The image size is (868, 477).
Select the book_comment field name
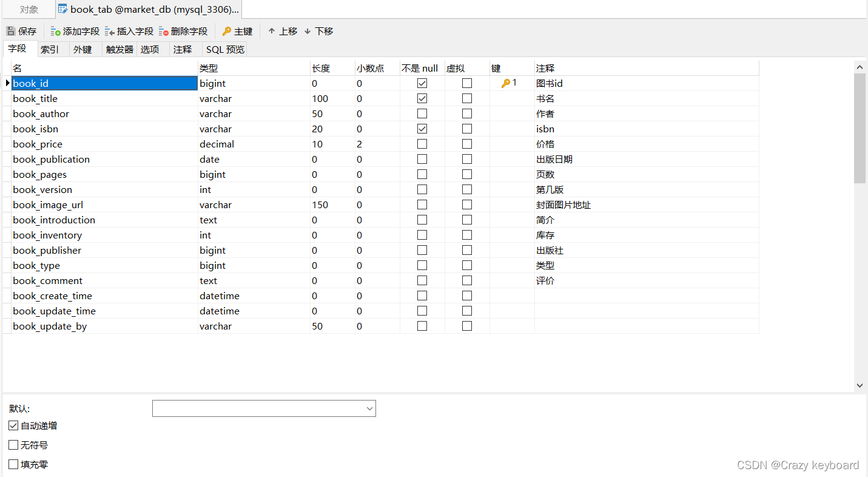(x=48, y=280)
